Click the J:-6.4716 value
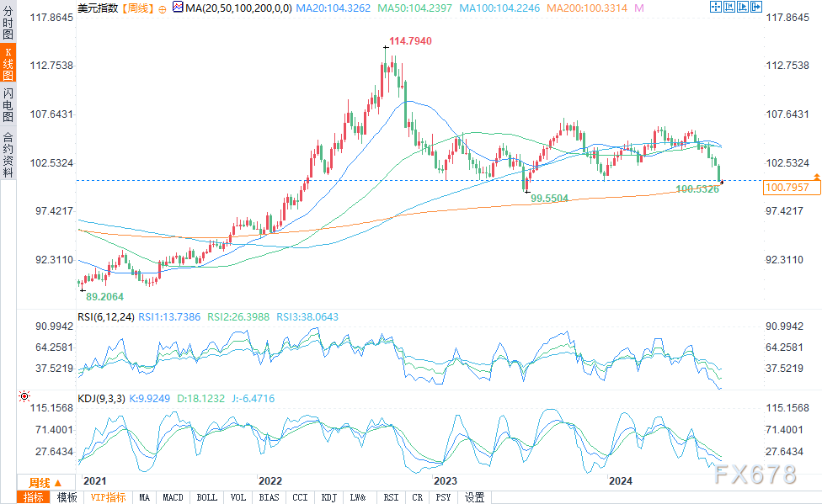822x504 pixels. coord(253,399)
